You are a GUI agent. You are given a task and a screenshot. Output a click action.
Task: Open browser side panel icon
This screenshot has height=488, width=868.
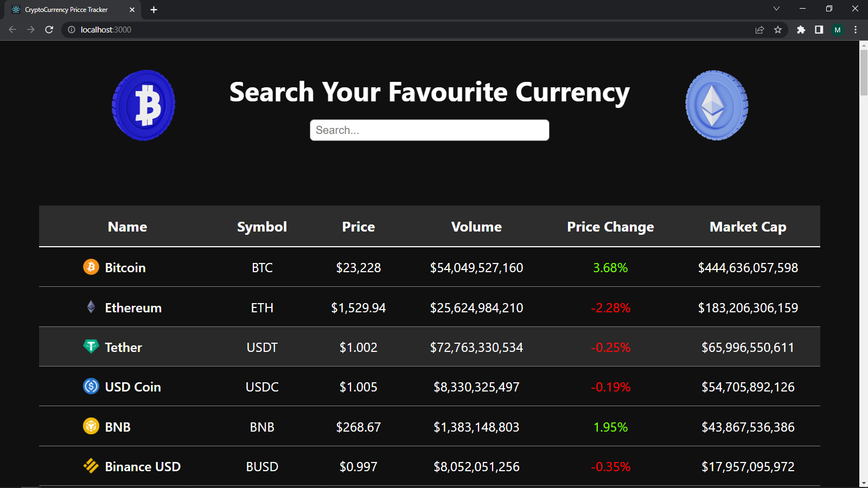tap(819, 30)
